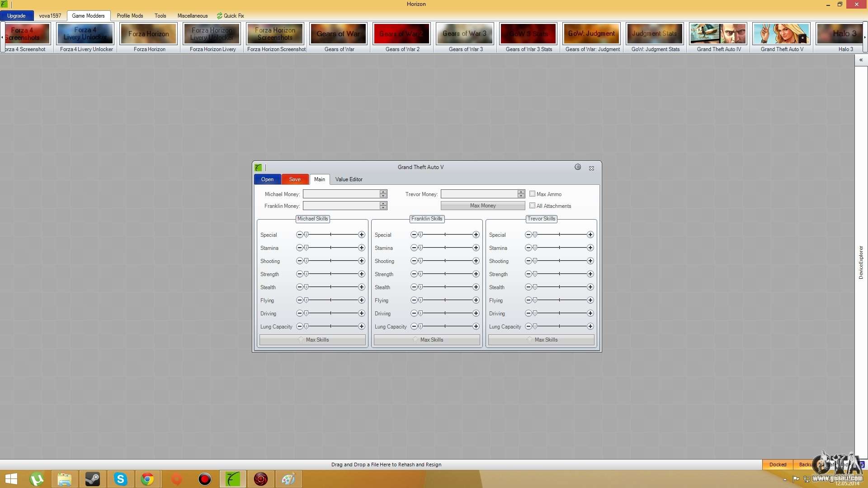
Task: Open the Grand Theft Auto IV tile
Action: [719, 38]
